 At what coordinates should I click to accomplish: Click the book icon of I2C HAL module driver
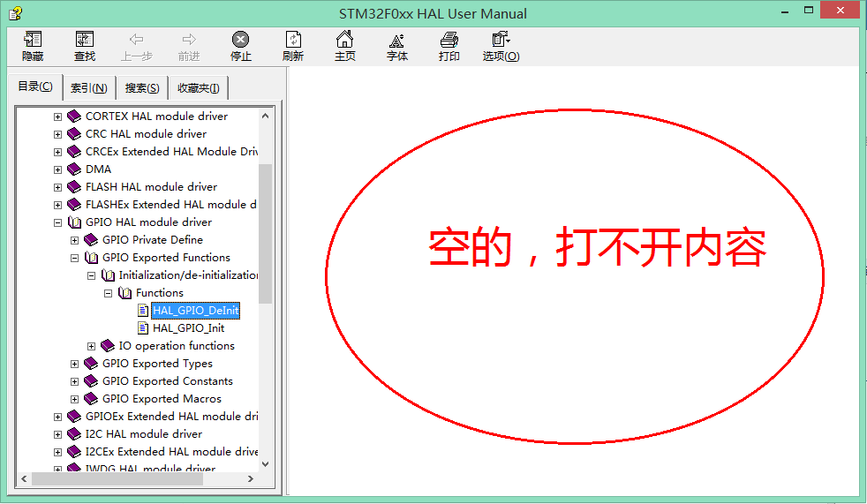pos(74,434)
